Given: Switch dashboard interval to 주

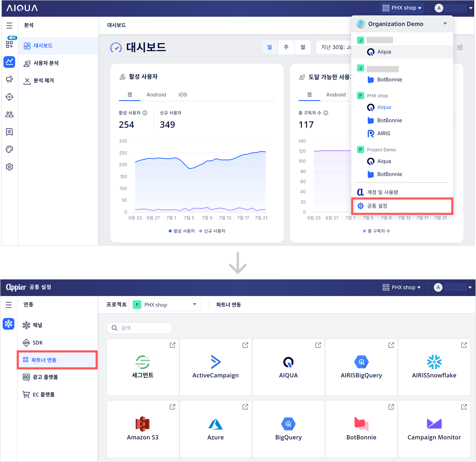Looking at the screenshot, I should [x=286, y=47].
